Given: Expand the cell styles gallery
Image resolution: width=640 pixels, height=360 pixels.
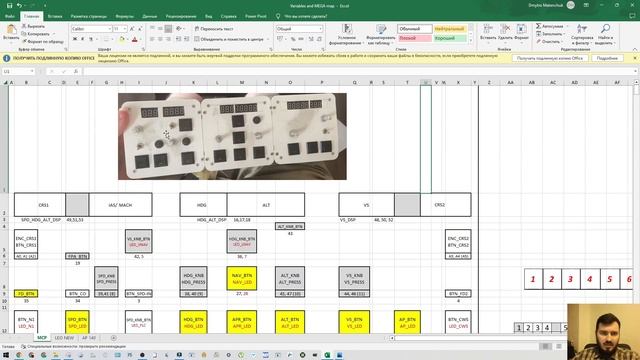Looking at the screenshot, I should (x=471, y=40).
